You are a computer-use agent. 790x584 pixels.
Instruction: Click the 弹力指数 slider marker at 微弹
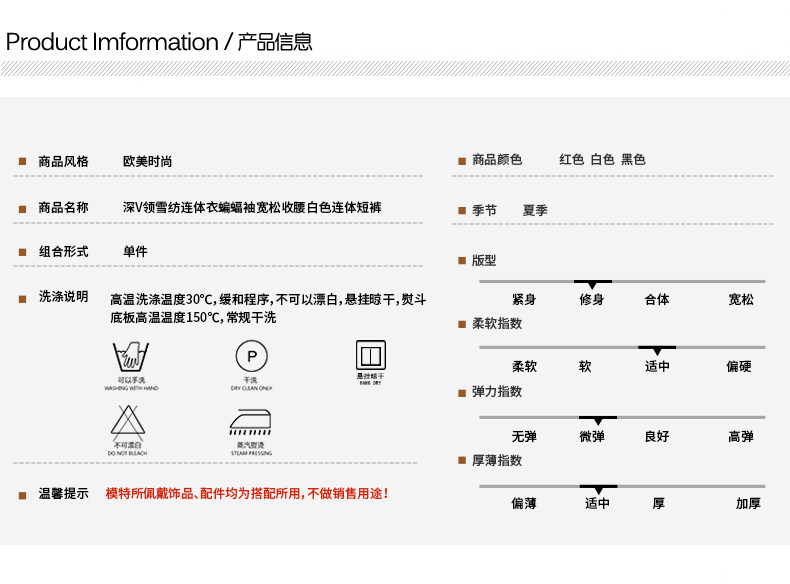598,420
